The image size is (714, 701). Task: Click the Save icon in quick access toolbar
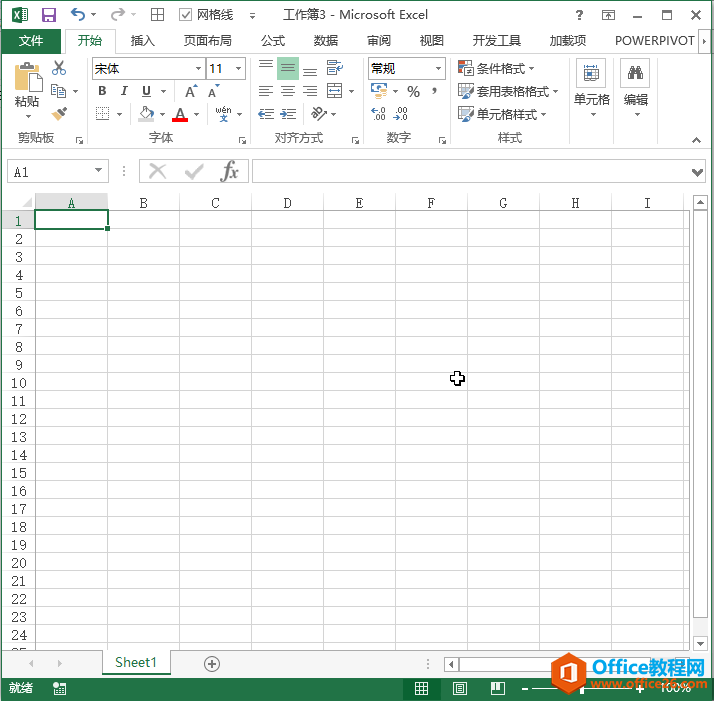pos(49,15)
